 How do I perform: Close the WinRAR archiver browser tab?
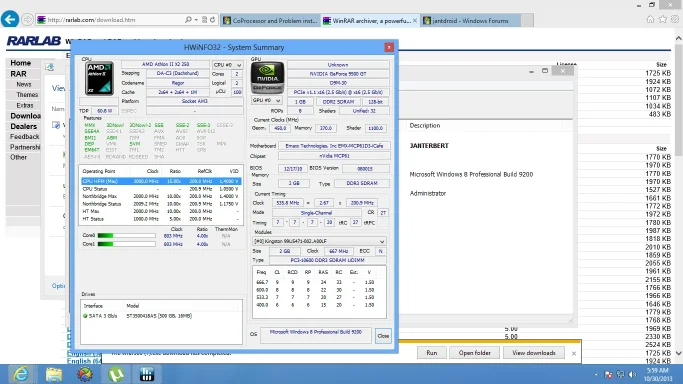415,20
